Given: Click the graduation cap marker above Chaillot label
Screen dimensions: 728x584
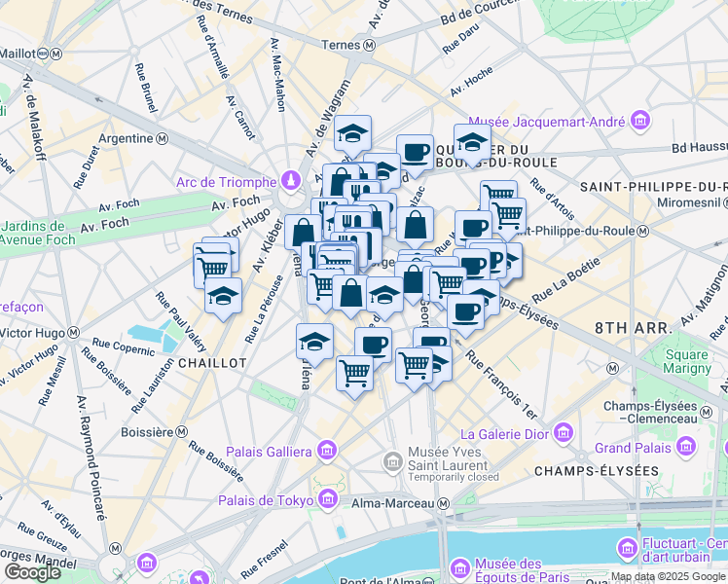Looking at the screenshot, I should [x=223, y=299].
